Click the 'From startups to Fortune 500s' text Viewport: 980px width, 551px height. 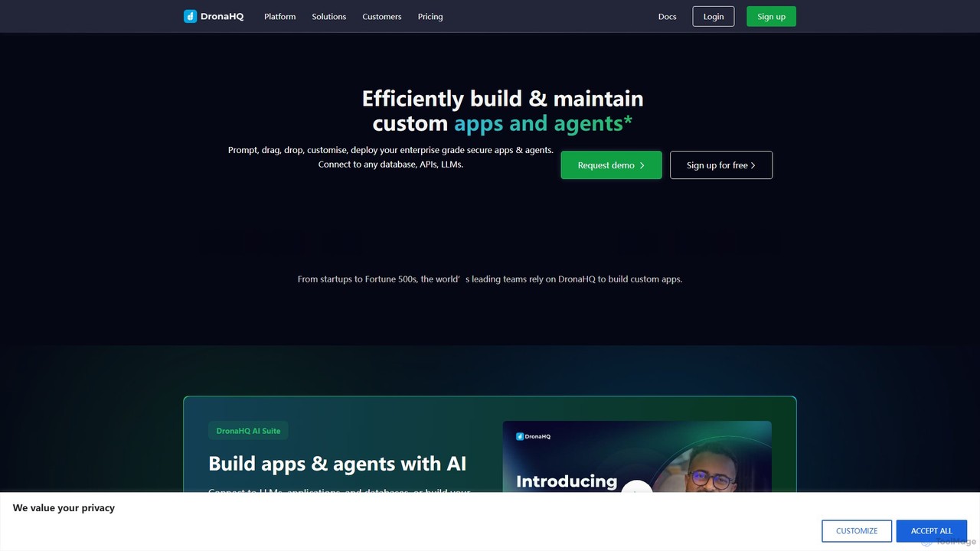(490, 279)
